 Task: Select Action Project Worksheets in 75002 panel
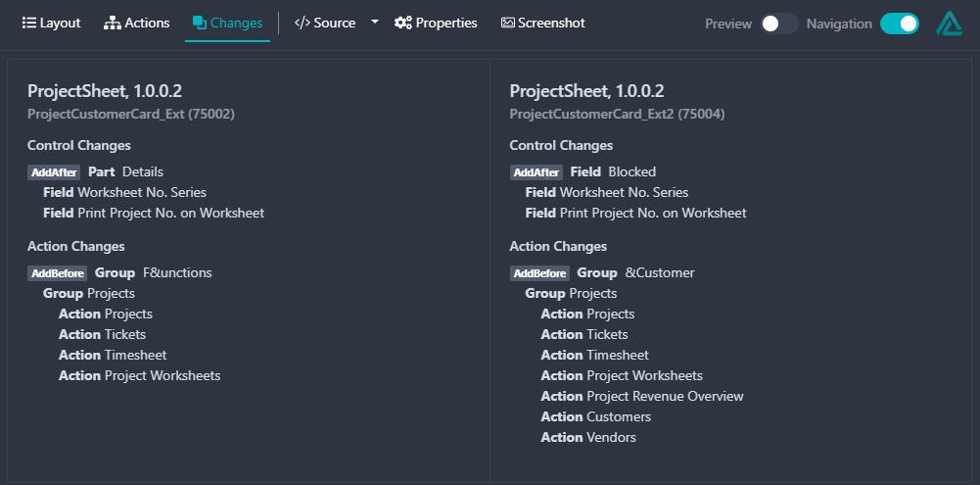pos(139,375)
